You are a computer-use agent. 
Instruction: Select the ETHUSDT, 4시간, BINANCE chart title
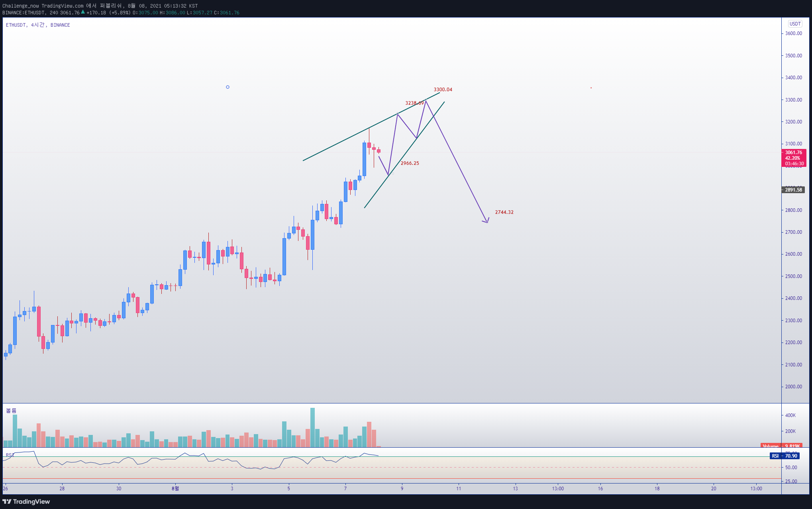pyautogui.click(x=38, y=25)
